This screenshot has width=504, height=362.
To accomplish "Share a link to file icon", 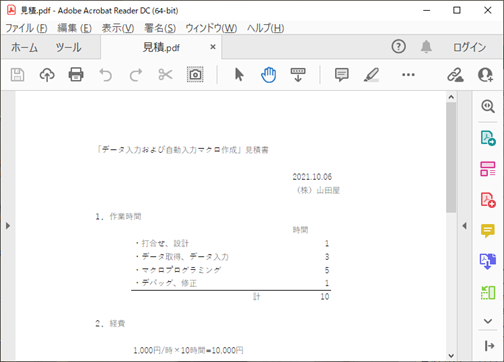I will pos(455,75).
